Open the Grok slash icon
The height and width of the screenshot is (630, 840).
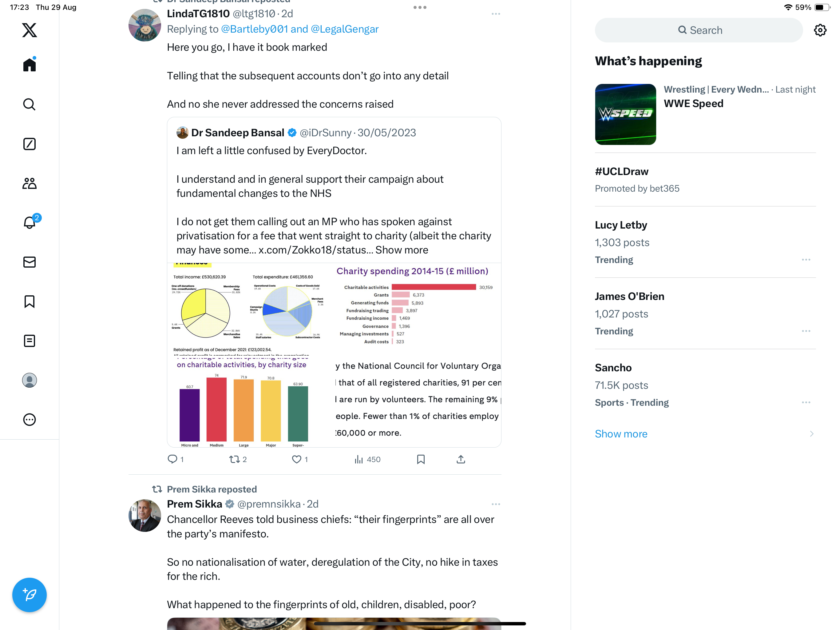pos(29,144)
